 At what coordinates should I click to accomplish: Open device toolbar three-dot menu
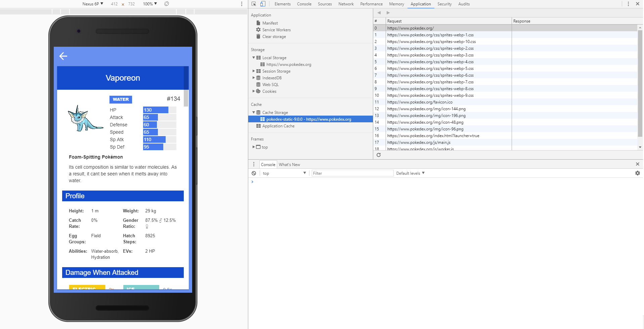[242, 4]
